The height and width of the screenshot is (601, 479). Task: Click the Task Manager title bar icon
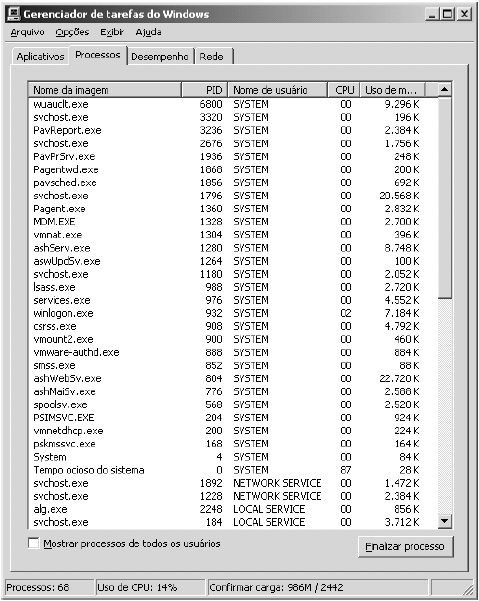14,14
